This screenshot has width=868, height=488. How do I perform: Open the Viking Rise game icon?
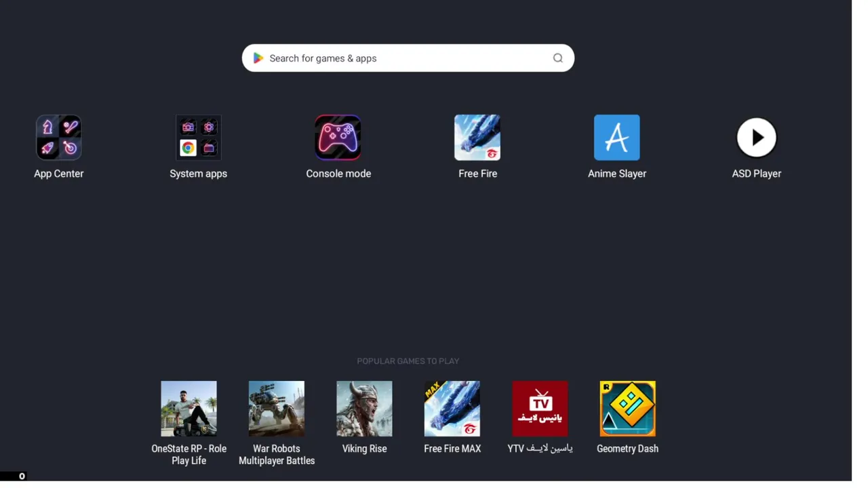point(364,409)
